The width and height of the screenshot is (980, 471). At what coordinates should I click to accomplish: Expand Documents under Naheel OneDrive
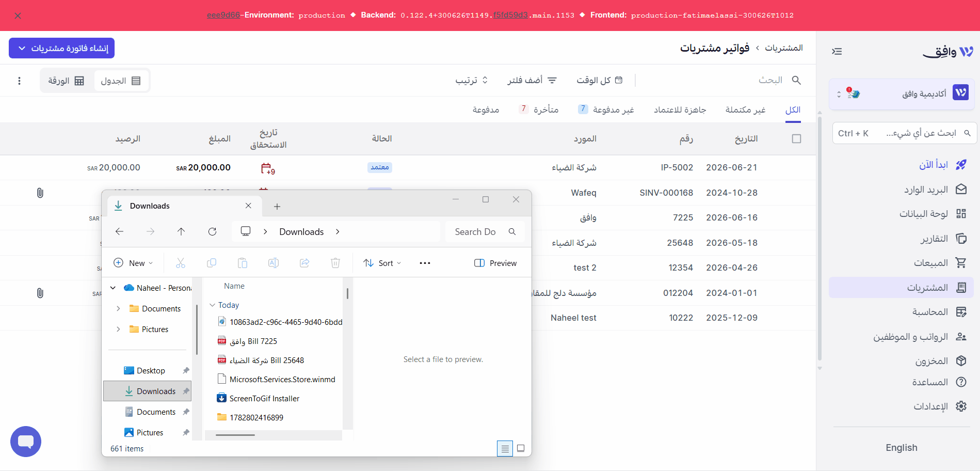tap(118, 309)
